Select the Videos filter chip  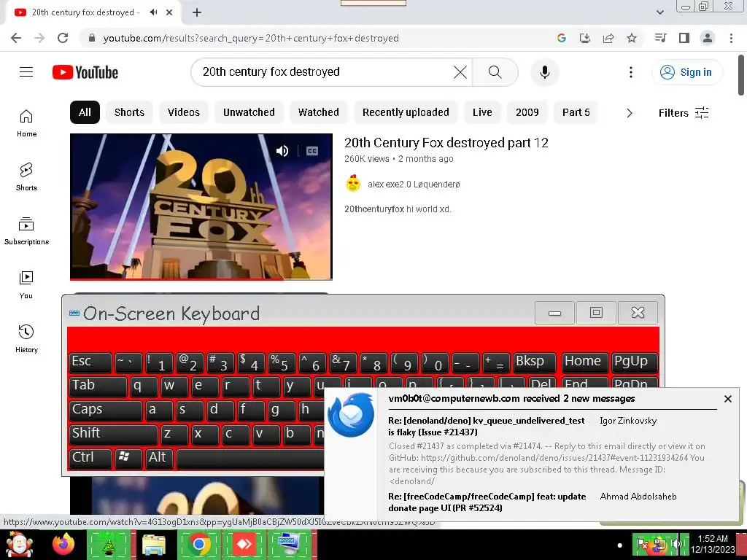pos(184,112)
